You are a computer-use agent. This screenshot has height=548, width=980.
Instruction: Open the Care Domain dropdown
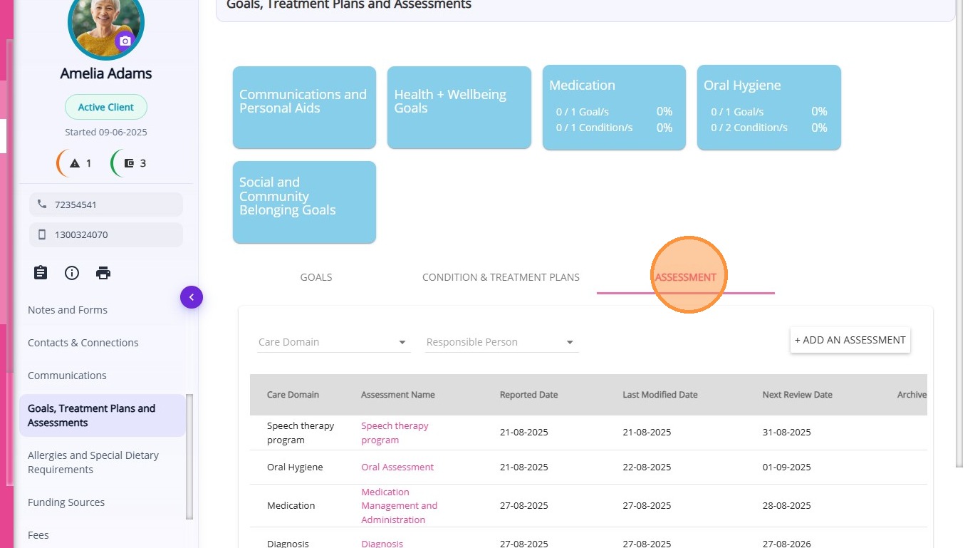coord(333,342)
